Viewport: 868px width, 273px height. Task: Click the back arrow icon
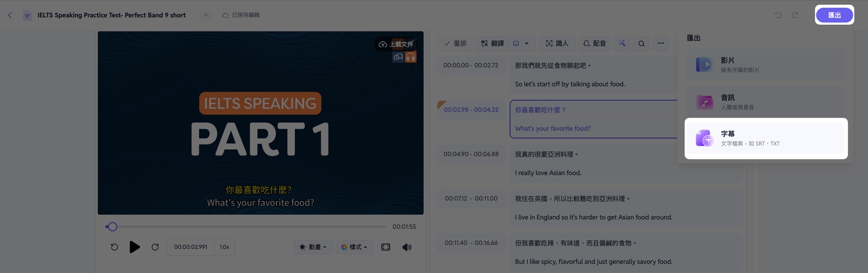[10, 15]
